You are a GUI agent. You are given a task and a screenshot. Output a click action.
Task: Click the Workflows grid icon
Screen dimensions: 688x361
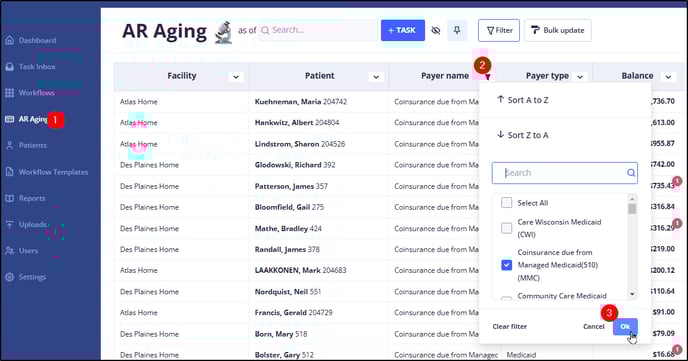pyautogui.click(x=9, y=93)
